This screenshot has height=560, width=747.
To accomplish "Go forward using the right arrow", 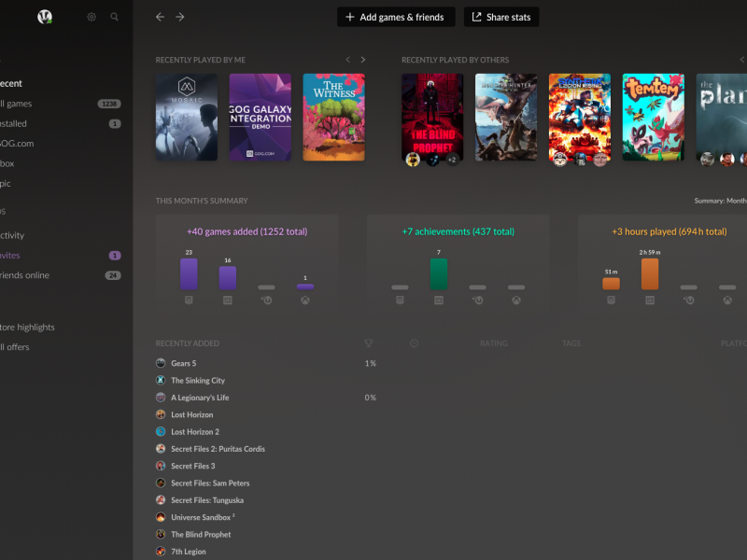I will 179,17.
